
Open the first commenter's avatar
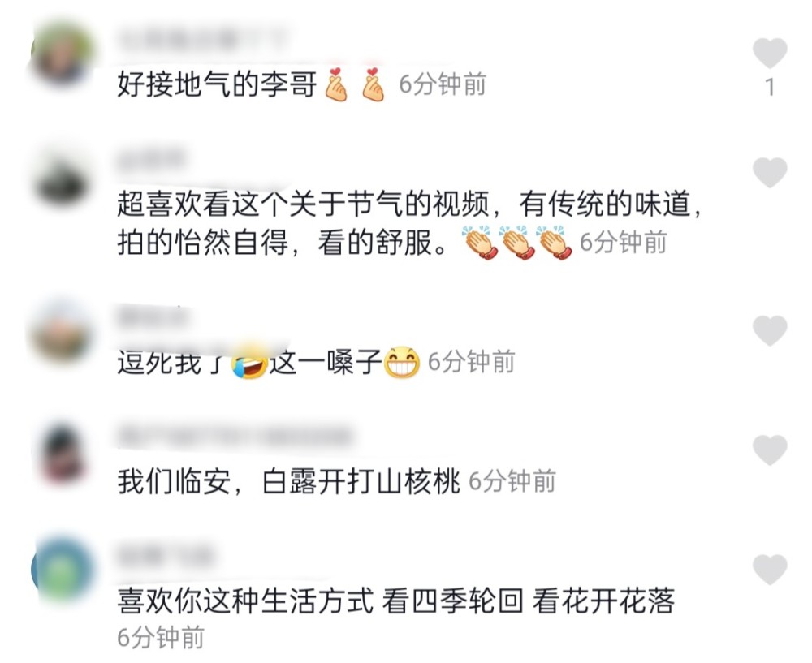click(x=62, y=54)
